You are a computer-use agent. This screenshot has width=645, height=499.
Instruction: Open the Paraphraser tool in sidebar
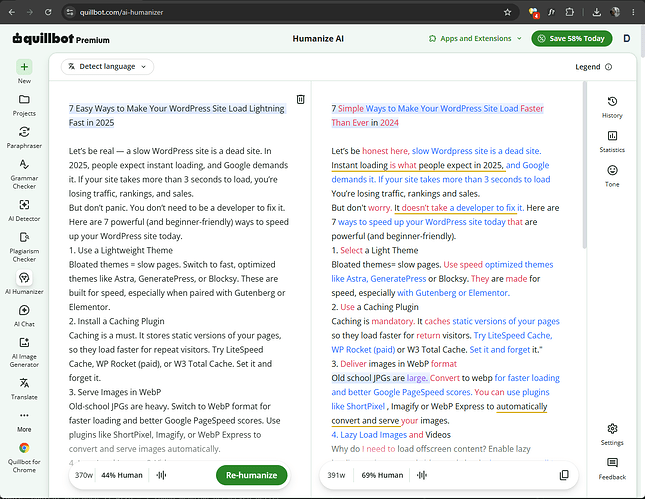pyautogui.click(x=24, y=137)
